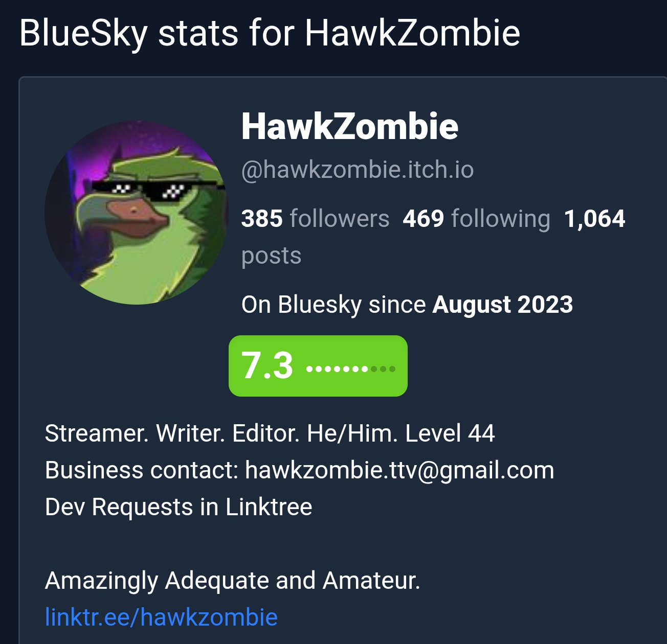Click the 'August 2023' join date

[503, 305]
